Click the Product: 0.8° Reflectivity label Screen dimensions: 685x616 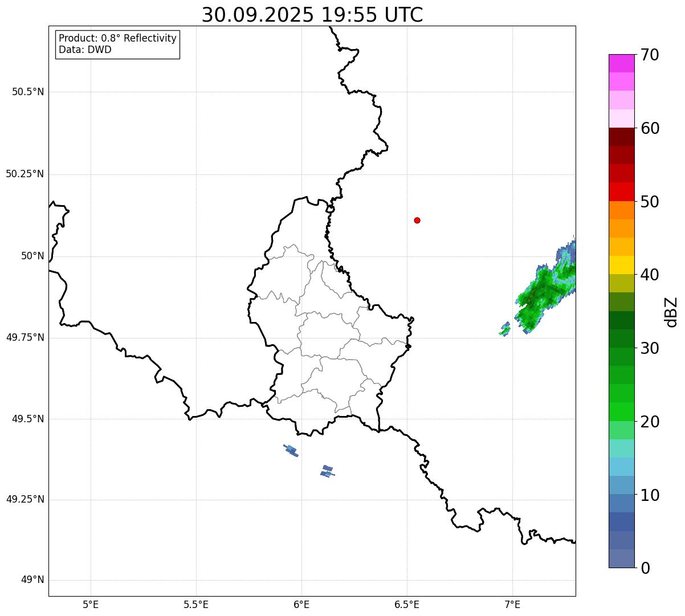pyautogui.click(x=118, y=38)
